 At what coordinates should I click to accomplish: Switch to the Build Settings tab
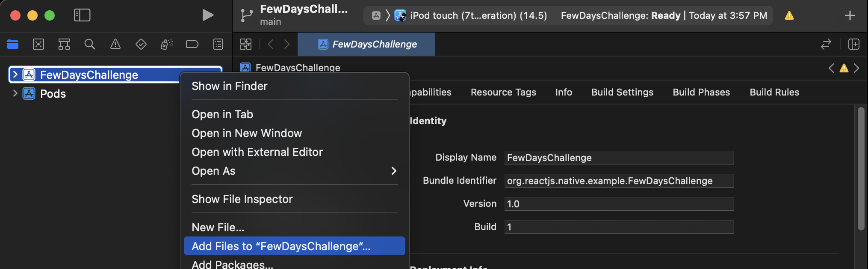pos(622,92)
